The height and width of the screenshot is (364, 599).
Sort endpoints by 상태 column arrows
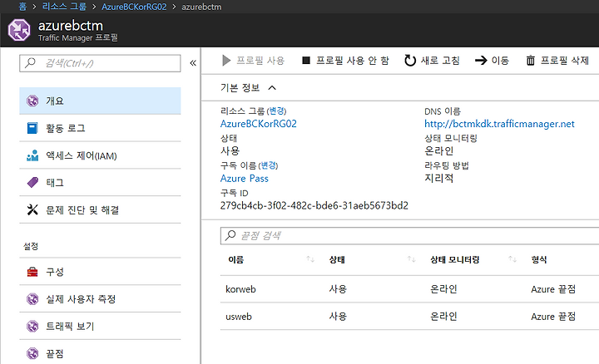tap(412, 259)
